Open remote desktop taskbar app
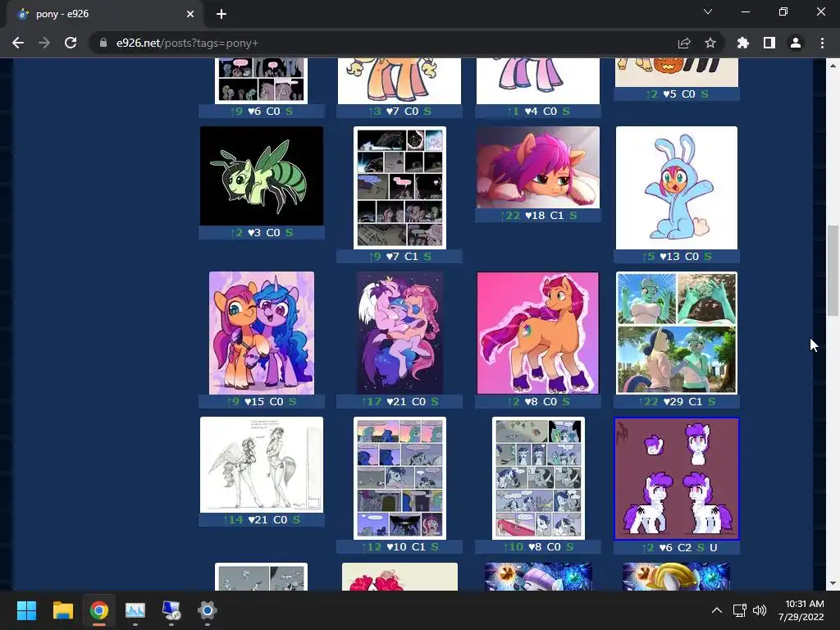 point(171,610)
